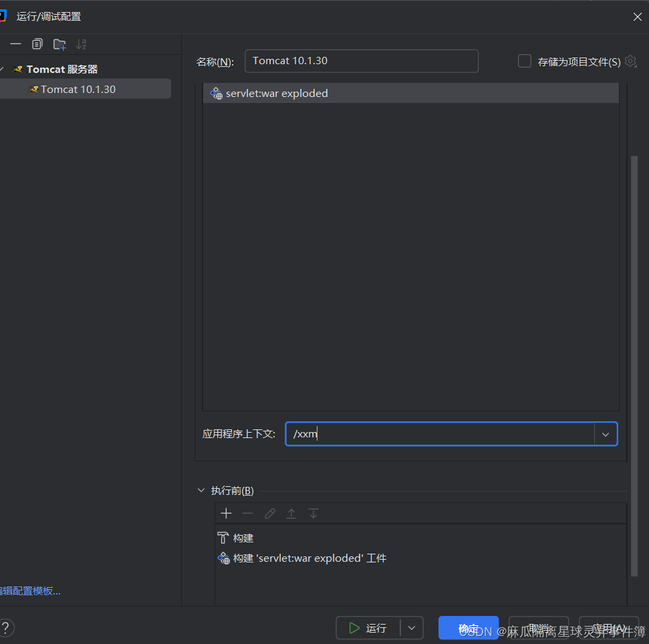Close the run/debug configurations dialog
649x644 pixels.
[x=638, y=17]
